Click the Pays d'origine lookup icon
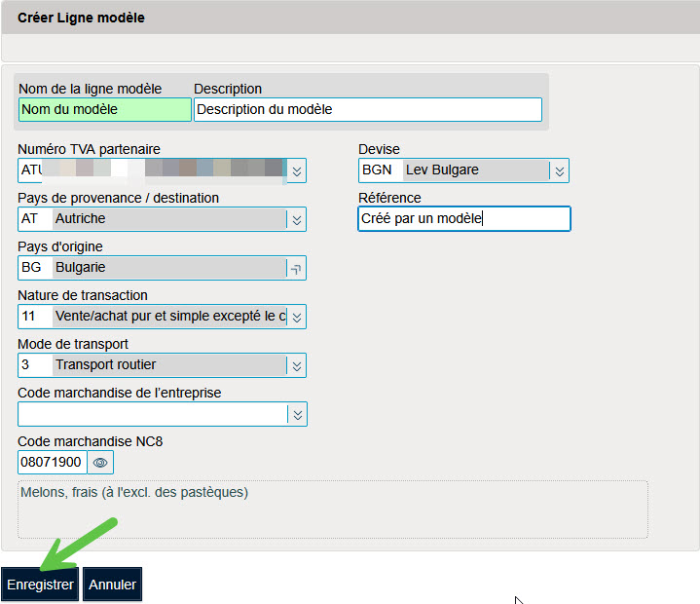 [296, 268]
